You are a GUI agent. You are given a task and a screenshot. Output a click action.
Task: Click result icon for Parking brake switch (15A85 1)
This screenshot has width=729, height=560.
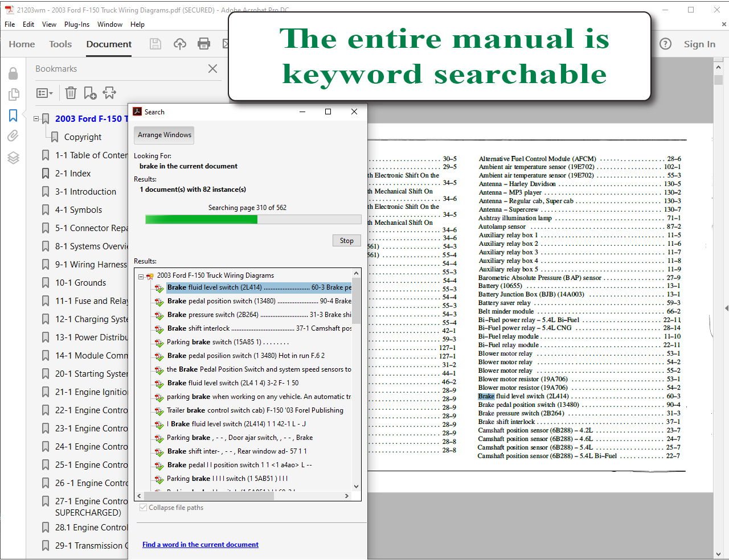point(159,343)
